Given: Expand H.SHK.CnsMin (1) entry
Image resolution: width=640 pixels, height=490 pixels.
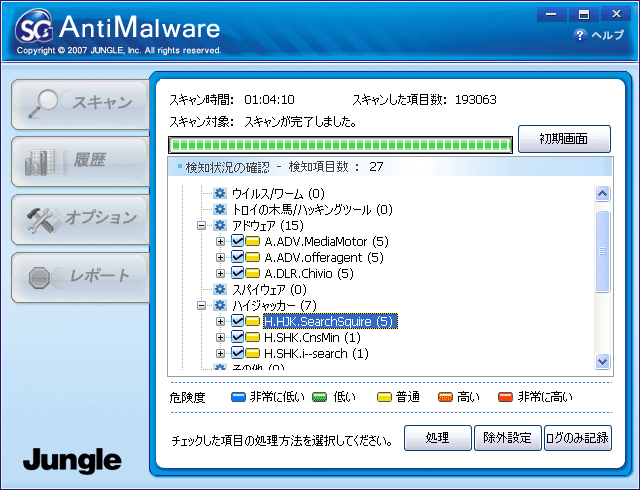Looking at the screenshot, I should (x=220, y=337).
